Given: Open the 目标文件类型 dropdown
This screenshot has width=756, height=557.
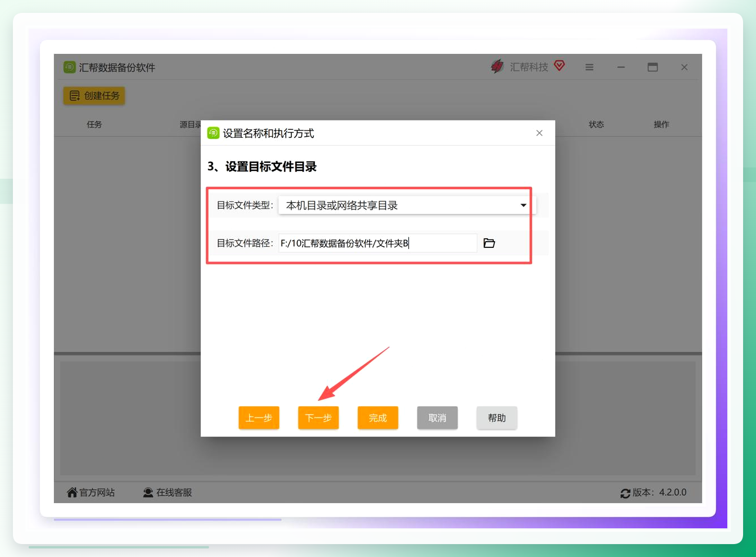Looking at the screenshot, I should (x=407, y=205).
